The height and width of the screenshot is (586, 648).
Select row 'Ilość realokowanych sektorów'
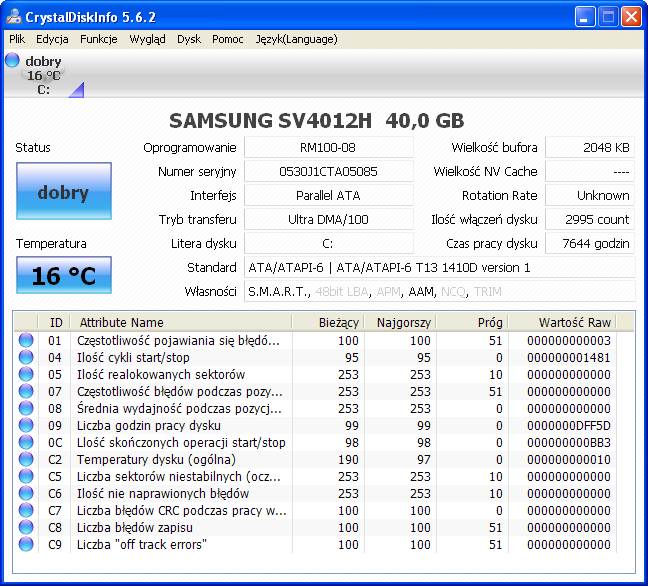pos(315,374)
